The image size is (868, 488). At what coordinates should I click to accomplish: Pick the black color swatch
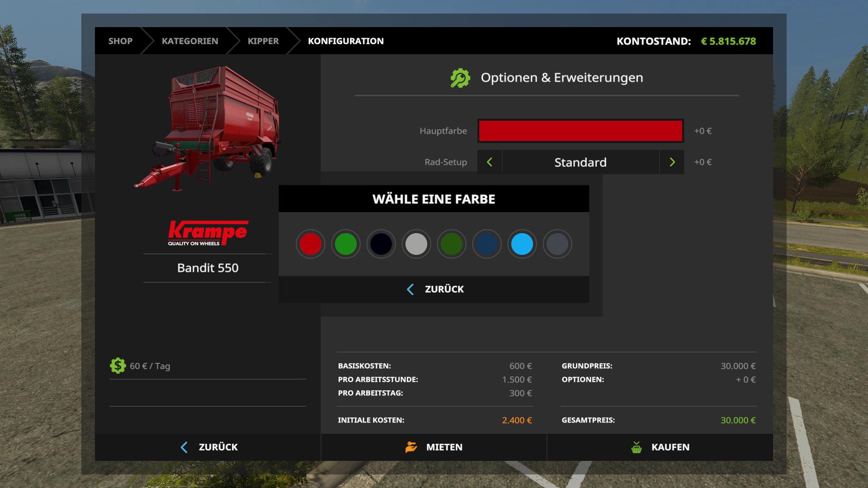coord(381,244)
